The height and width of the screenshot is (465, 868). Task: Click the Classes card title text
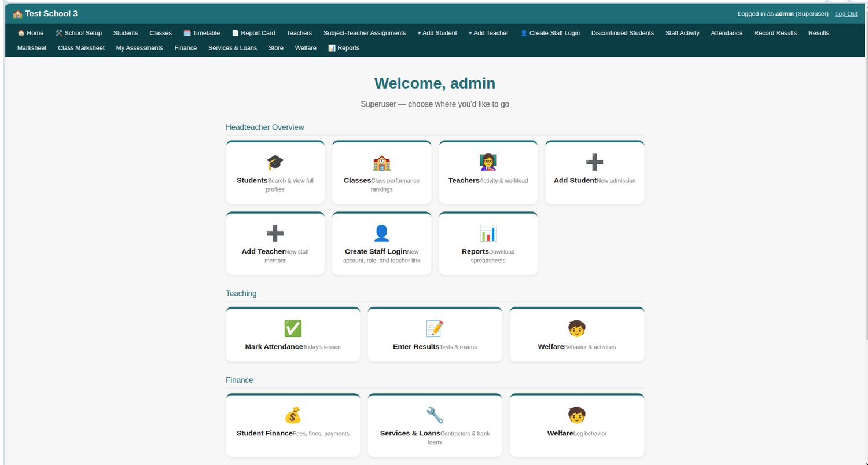tap(357, 180)
